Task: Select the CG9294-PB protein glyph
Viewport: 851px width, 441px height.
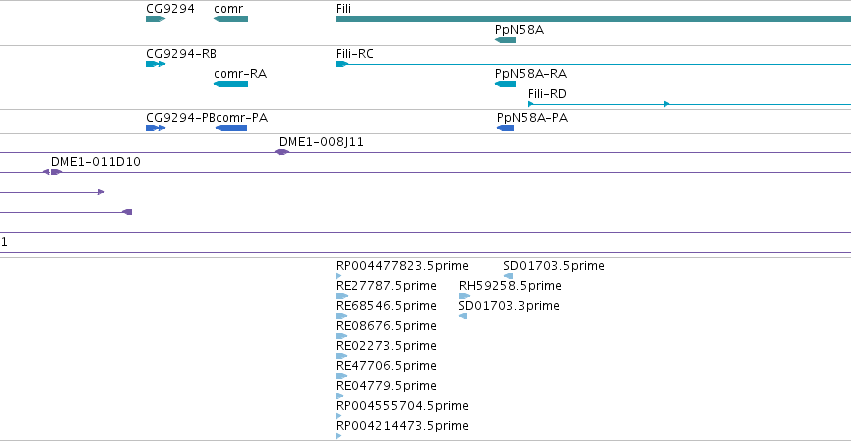Action: click(155, 128)
